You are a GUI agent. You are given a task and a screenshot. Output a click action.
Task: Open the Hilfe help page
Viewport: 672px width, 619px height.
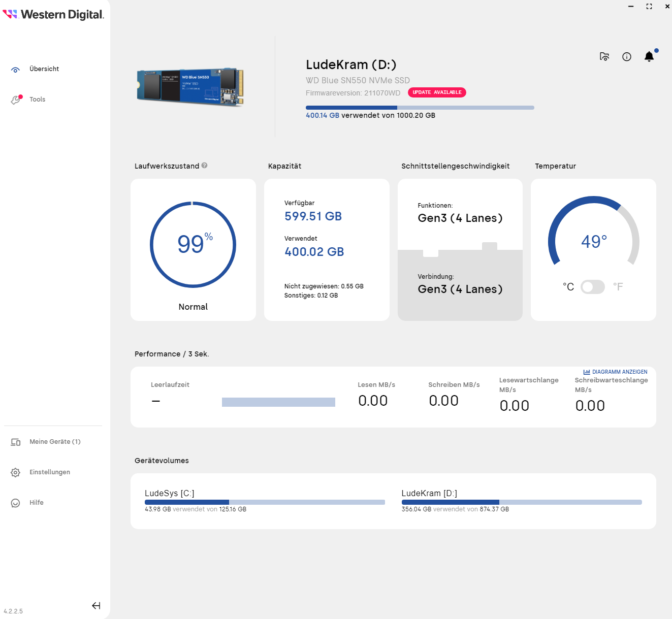(x=37, y=503)
